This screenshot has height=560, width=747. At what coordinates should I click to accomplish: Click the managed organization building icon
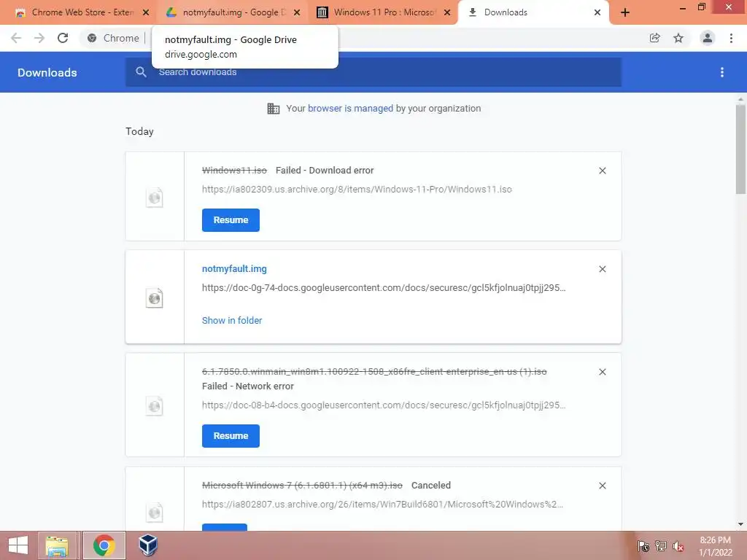pos(273,109)
